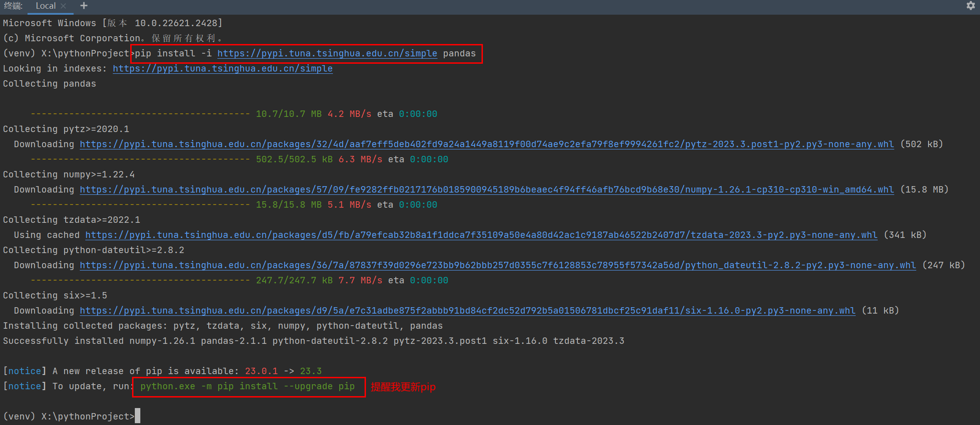Click the 'Successfully installed' output line
980x425 pixels.
313,341
